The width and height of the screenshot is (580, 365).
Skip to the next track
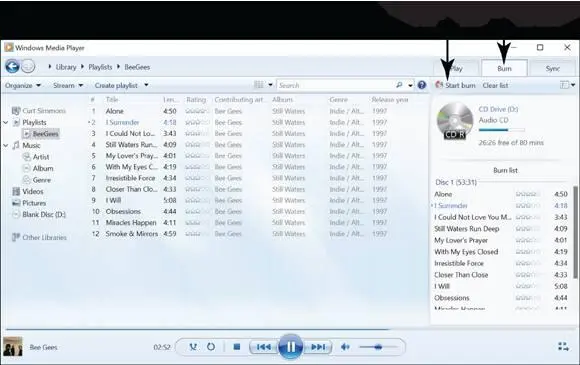(x=318, y=347)
